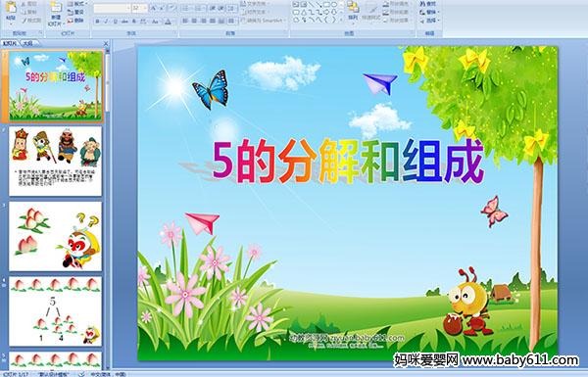Select the oval shape in shapes gallery
The height and width of the screenshot is (377, 588).
tap(335, 5)
